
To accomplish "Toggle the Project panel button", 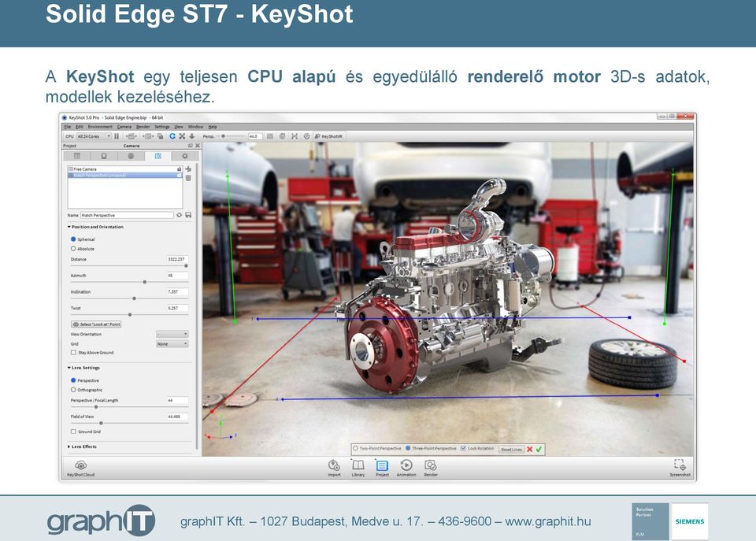I will pos(382,469).
